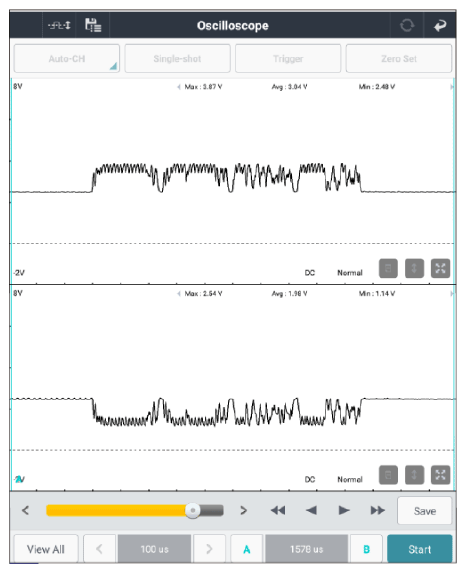Click the waveform measurement icon in header

click(59, 26)
